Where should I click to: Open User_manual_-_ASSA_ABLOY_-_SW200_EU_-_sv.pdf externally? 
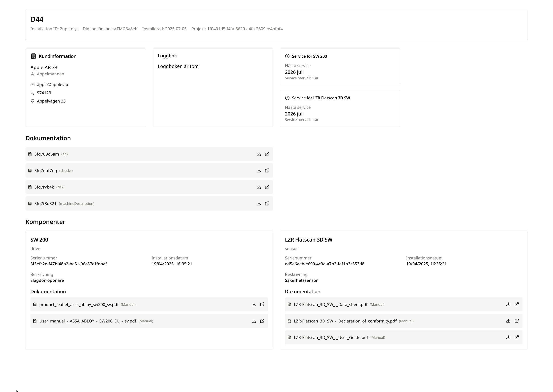(x=262, y=321)
